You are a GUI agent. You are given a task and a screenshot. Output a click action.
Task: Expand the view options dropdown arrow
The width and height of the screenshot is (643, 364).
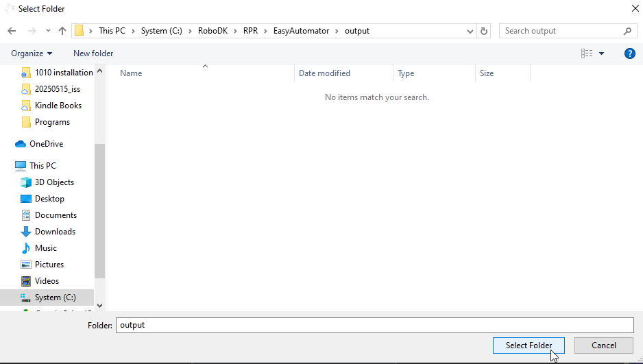(x=602, y=53)
